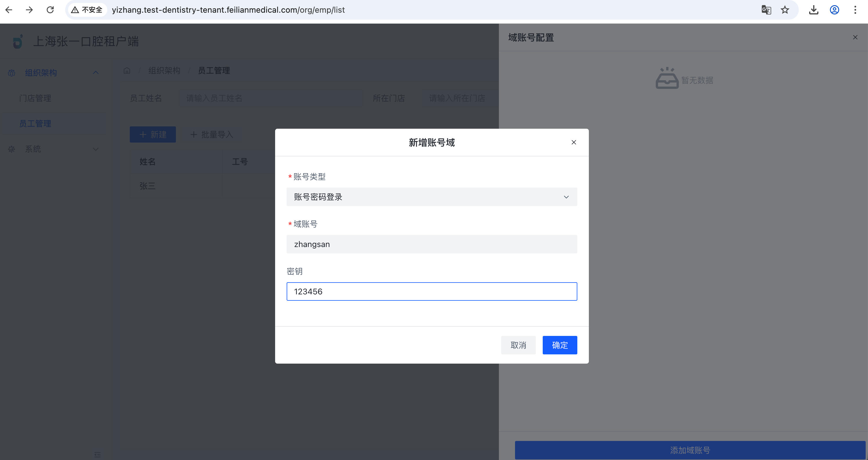Screen dimensions: 868x460
Task: Click the 系统 gear icon
Action: click(x=12, y=149)
